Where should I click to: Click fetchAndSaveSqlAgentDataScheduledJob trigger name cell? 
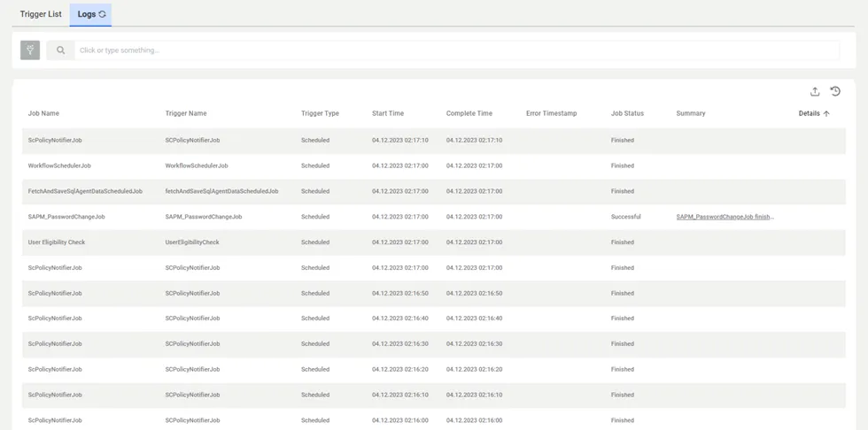(222, 191)
